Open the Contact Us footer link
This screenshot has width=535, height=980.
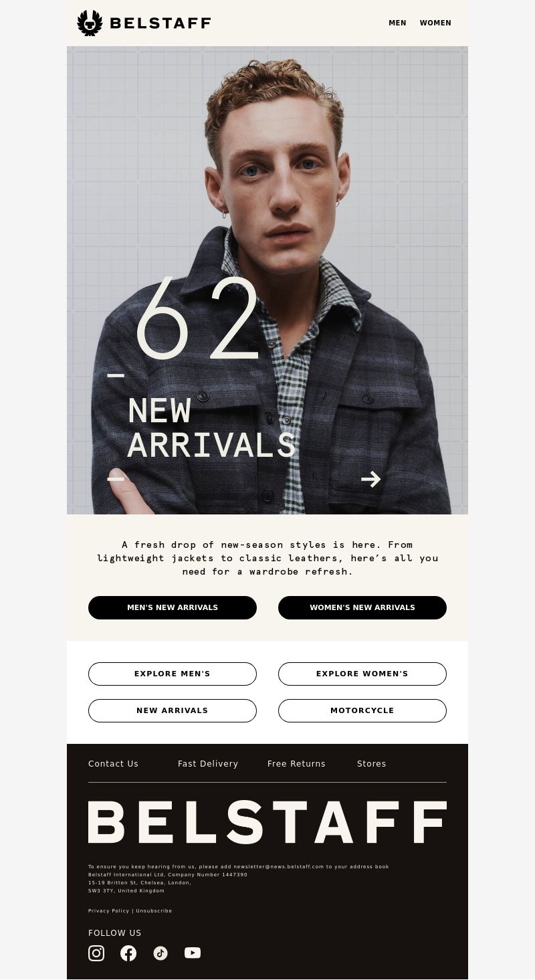[113, 764]
